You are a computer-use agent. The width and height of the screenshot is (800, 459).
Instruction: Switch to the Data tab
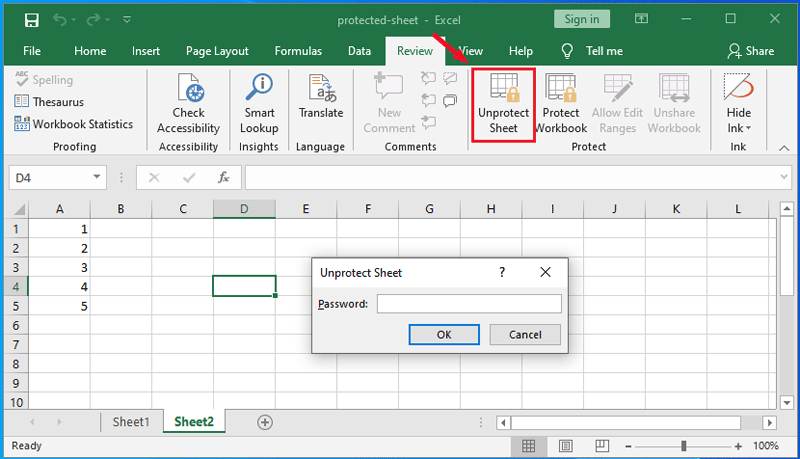pyautogui.click(x=359, y=51)
